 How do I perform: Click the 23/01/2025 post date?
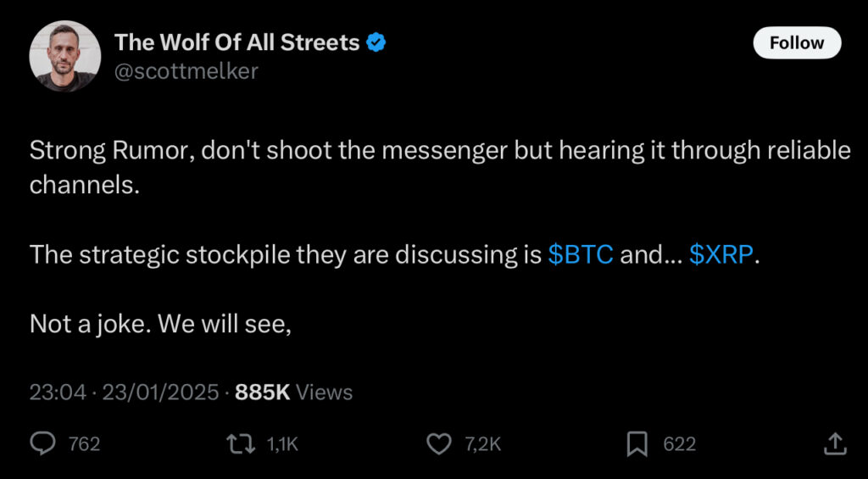pyautogui.click(x=161, y=393)
